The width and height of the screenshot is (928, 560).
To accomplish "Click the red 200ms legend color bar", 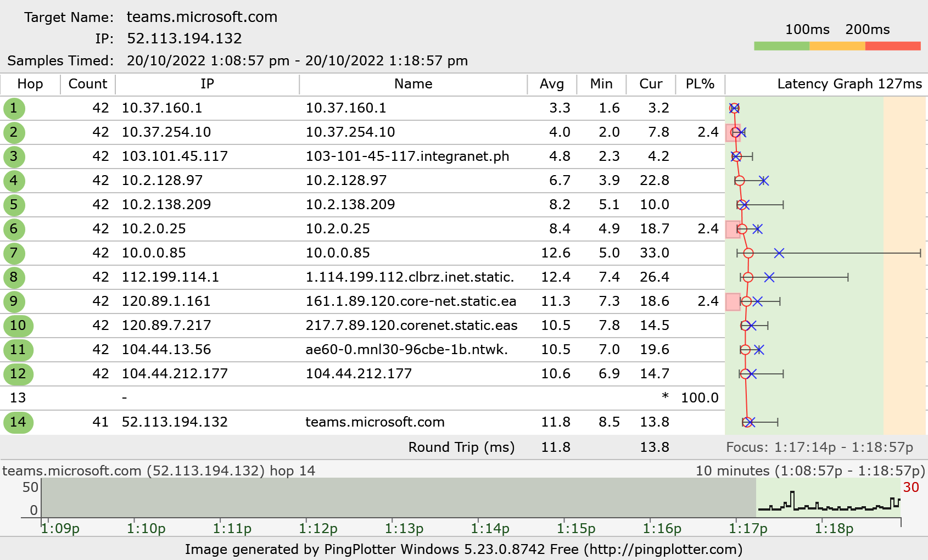I will click(893, 46).
